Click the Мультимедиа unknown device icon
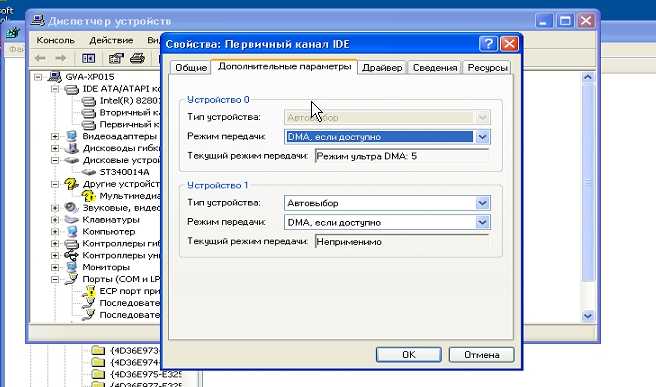Viewport: 656px width, 387px height. (88, 195)
